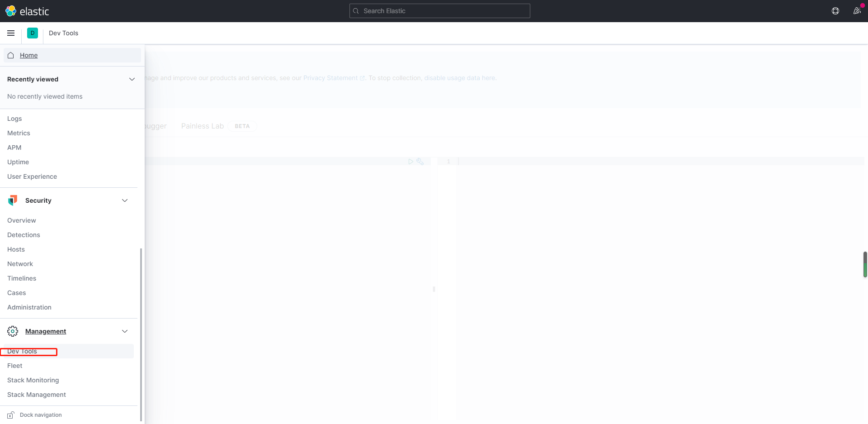Click the Elastic logo
Image resolution: width=868 pixels, height=424 pixels.
click(x=27, y=11)
